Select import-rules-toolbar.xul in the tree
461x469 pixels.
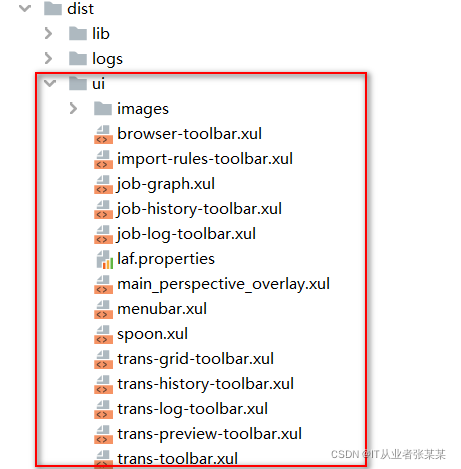[205, 159]
